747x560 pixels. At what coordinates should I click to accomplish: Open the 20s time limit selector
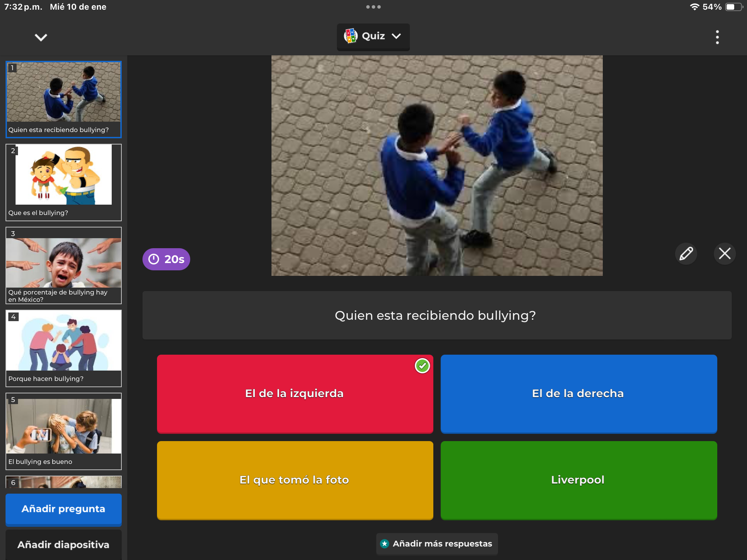coord(166,259)
